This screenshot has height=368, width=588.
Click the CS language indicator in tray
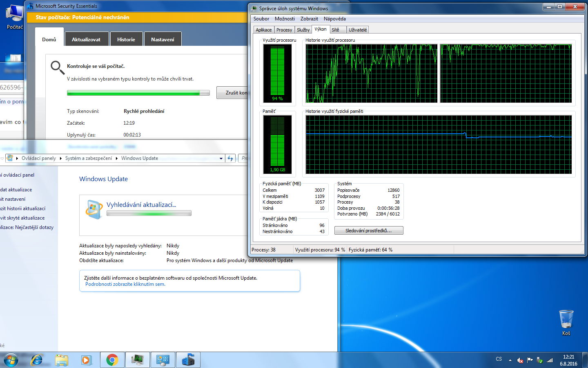click(x=499, y=359)
